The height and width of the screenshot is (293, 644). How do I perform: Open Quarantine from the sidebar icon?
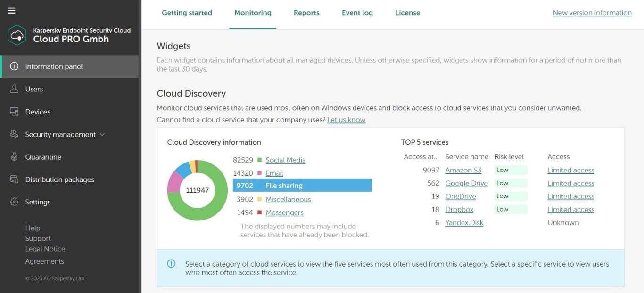coord(14,157)
